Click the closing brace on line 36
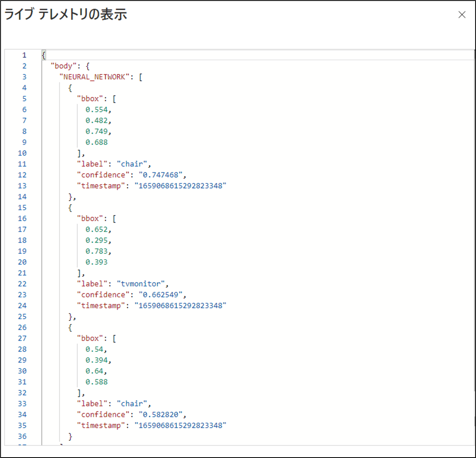This screenshot has height=458, width=476. point(70,437)
